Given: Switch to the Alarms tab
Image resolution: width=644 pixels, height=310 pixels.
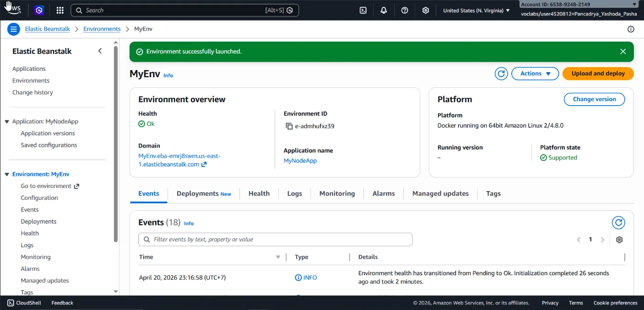Looking at the screenshot, I should tap(384, 194).
